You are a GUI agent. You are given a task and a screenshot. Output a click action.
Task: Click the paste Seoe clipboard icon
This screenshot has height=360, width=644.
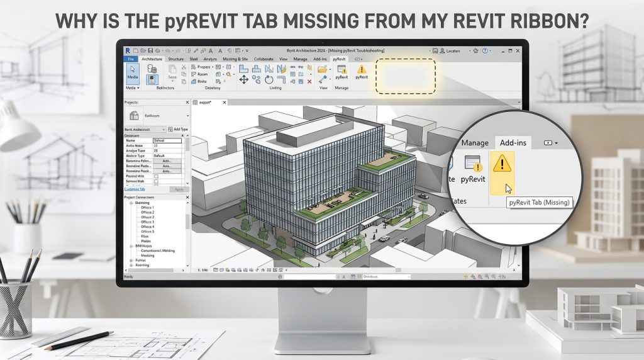(x=172, y=72)
